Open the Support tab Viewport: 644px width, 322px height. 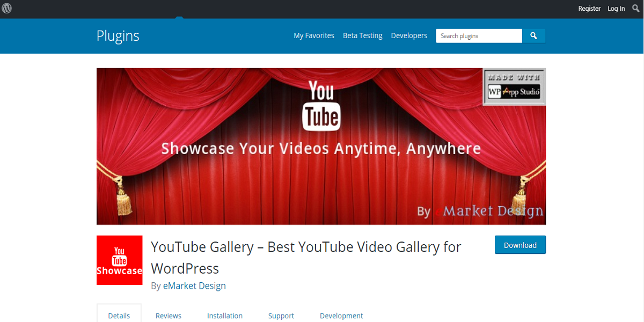[281, 316]
